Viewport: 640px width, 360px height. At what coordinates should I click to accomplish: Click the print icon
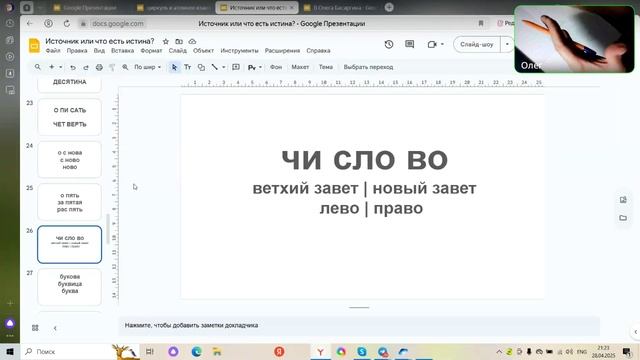[x=99, y=67]
